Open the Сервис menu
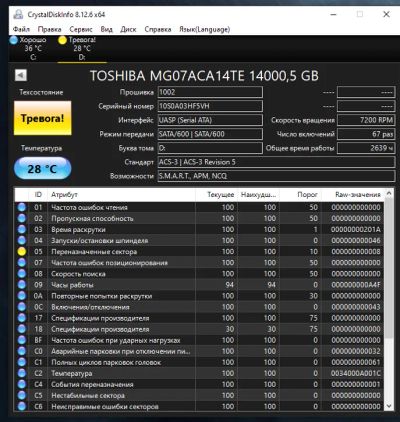Image resolution: width=400 pixels, height=422 pixels. (81, 29)
